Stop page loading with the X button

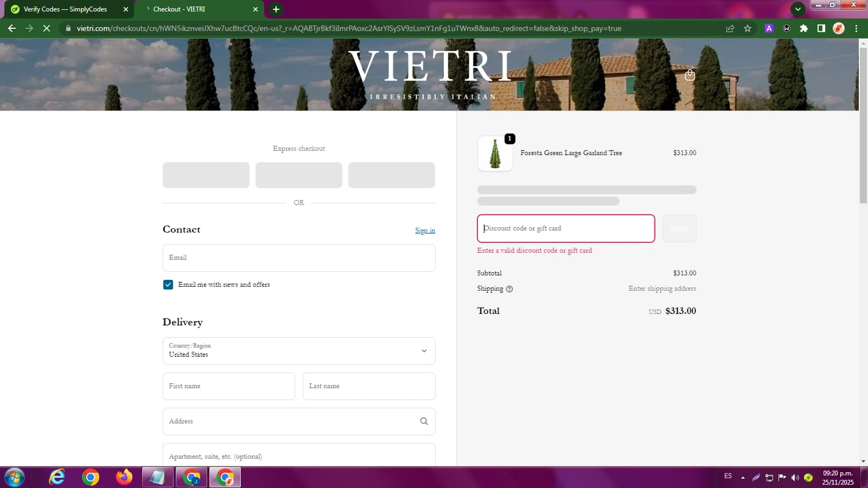[x=47, y=28]
